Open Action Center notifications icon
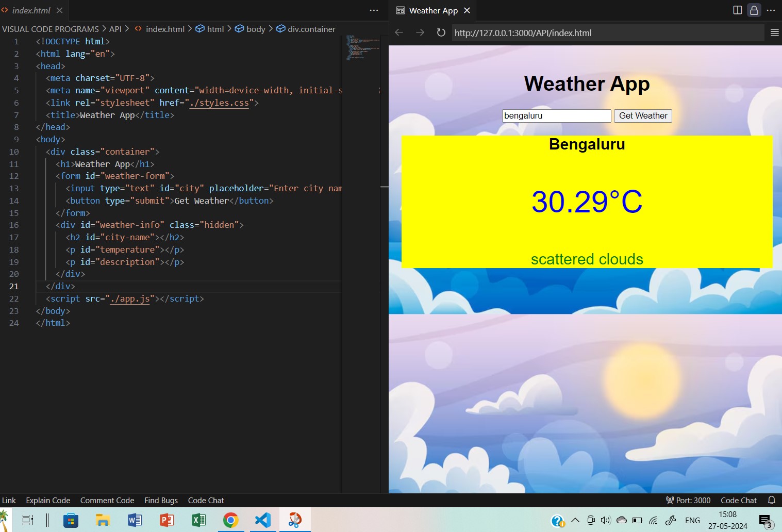This screenshot has width=782, height=532. point(766,521)
